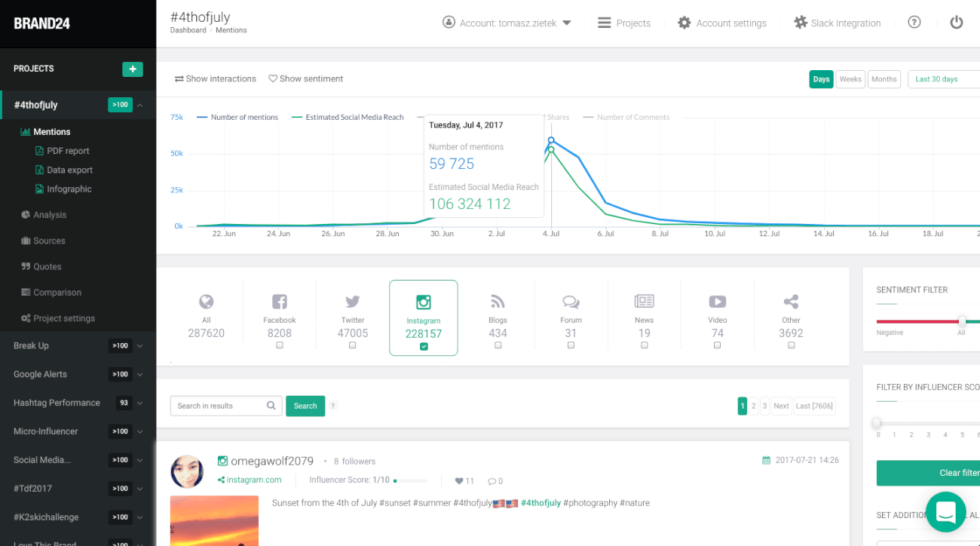The image size is (980, 546).
Task: Open the live chat bubble widget
Action: tap(945, 511)
